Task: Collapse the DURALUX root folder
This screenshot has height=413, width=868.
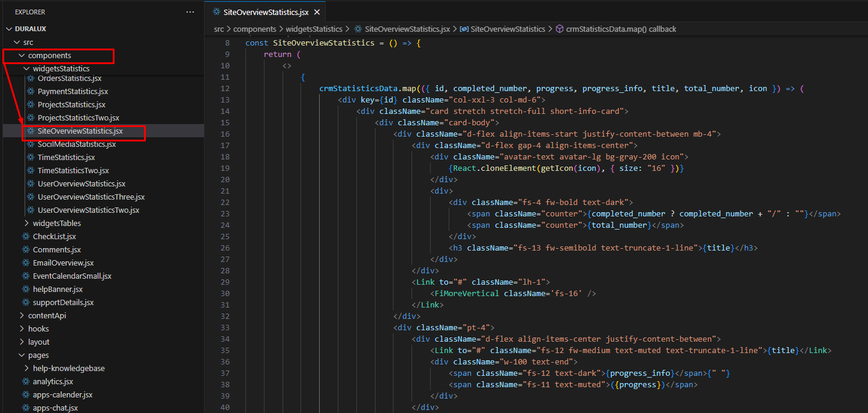Action: (x=9, y=29)
